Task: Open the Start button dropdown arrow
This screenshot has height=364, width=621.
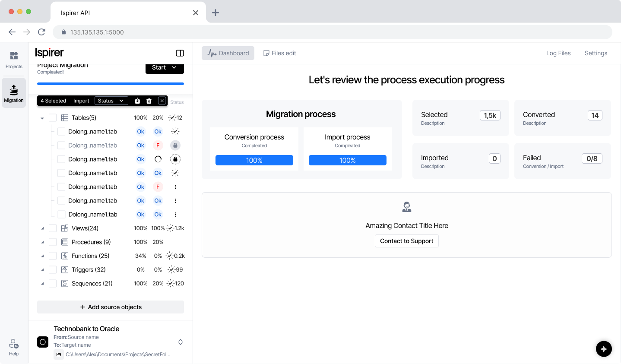Action: point(174,67)
